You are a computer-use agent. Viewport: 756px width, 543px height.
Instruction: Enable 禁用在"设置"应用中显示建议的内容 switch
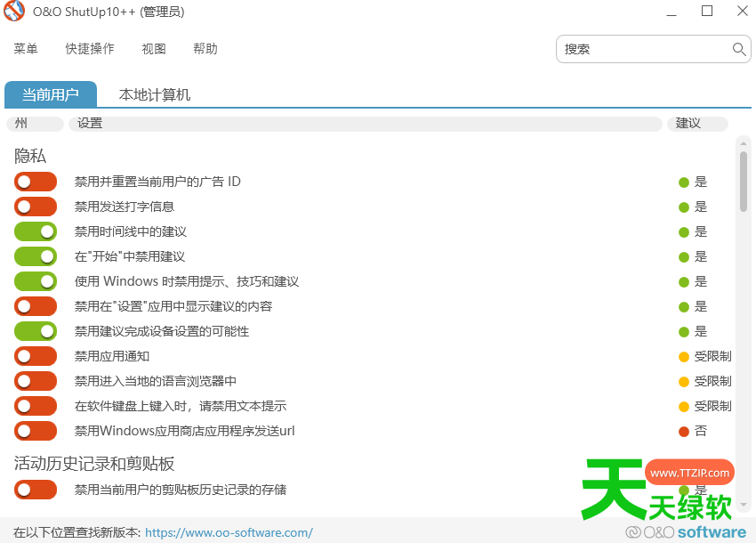pos(36,306)
